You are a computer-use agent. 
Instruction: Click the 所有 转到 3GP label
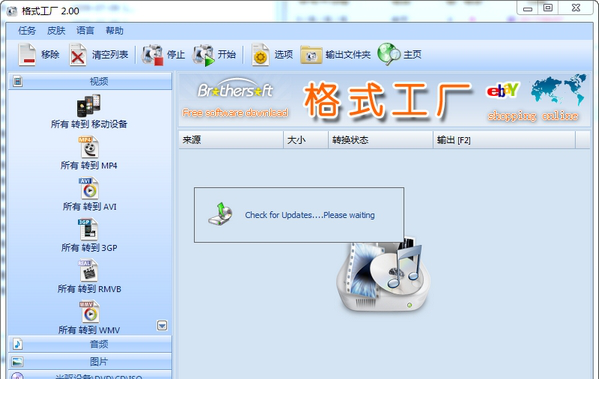89,248
